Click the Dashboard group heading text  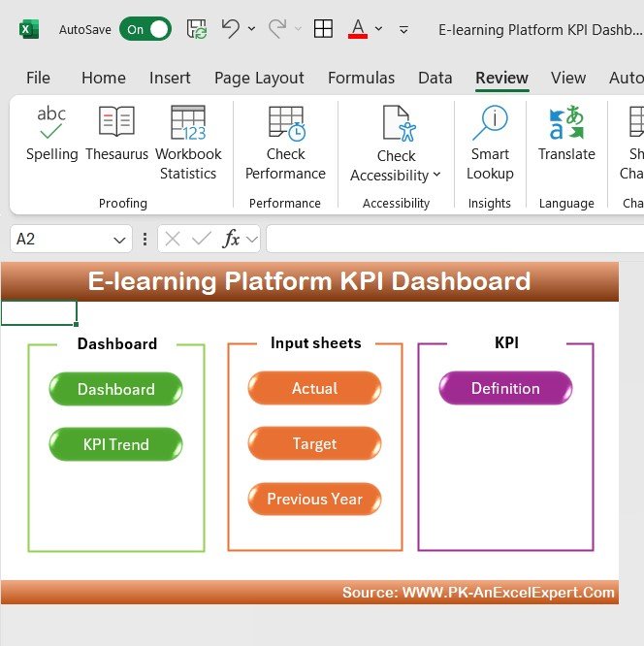click(117, 343)
